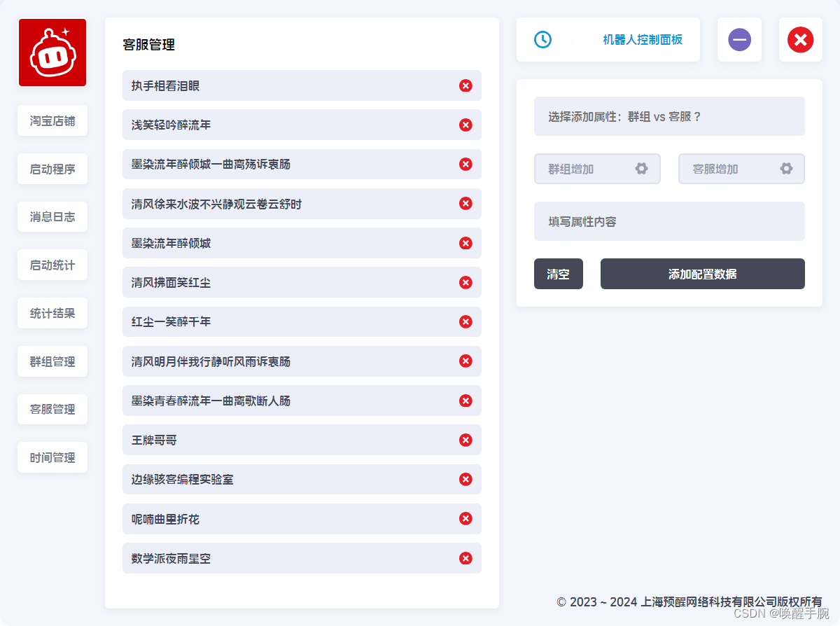Select the 群组增加 option

pyautogui.click(x=597, y=169)
